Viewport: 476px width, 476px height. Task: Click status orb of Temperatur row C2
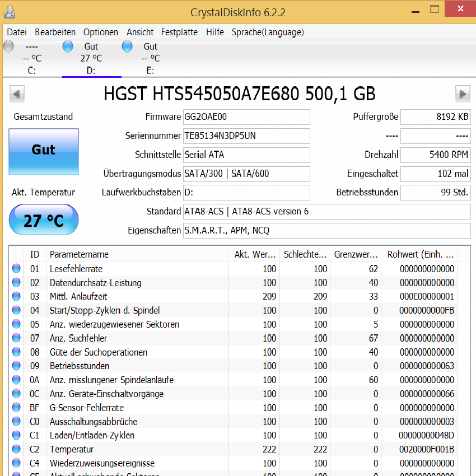(x=16, y=449)
